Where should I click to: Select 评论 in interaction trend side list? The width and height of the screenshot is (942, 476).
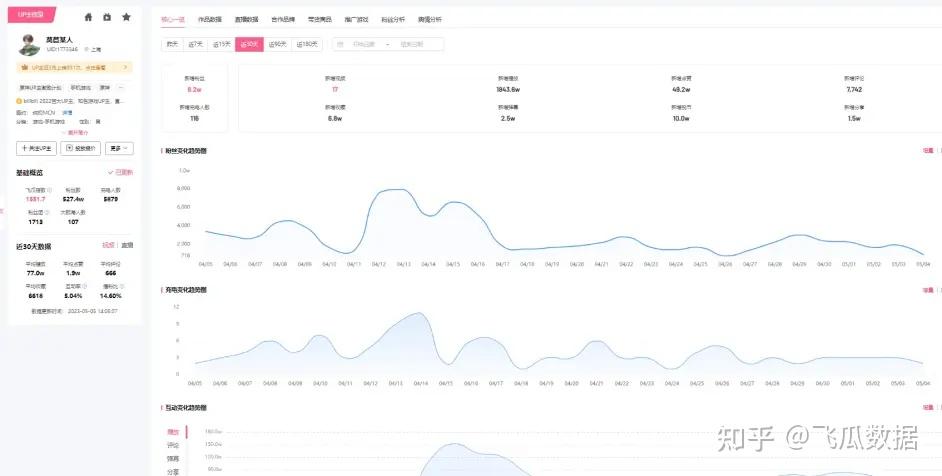(x=173, y=445)
